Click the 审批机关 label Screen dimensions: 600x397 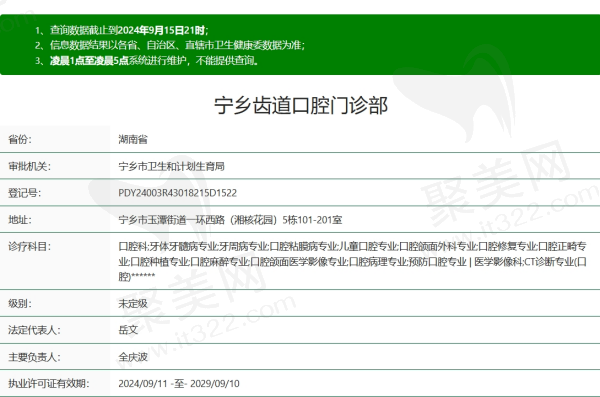[x=29, y=166]
